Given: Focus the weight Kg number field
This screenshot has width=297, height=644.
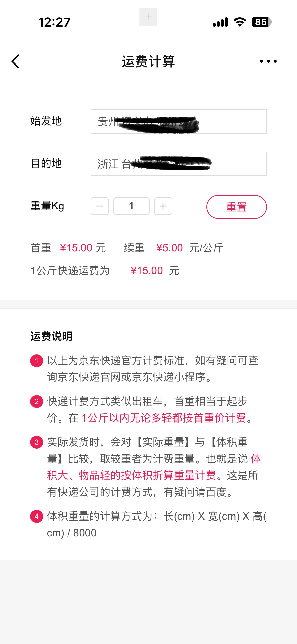Looking at the screenshot, I should (131, 206).
